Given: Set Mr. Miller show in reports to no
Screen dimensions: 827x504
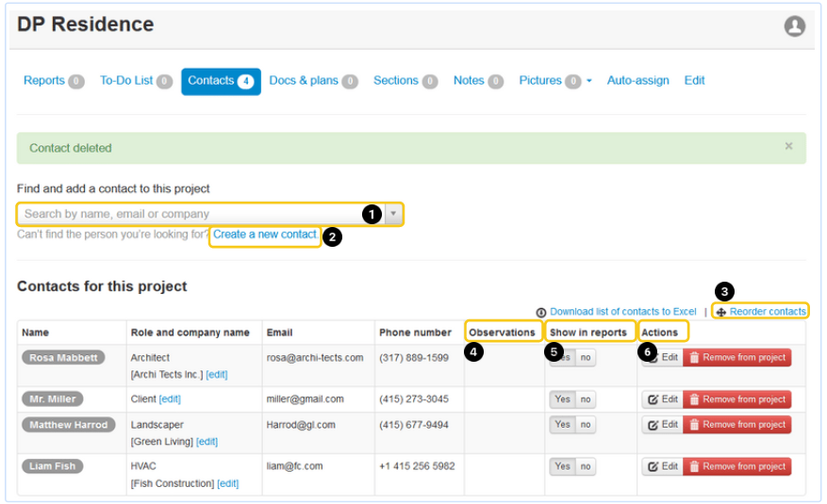Looking at the screenshot, I should (586, 399).
